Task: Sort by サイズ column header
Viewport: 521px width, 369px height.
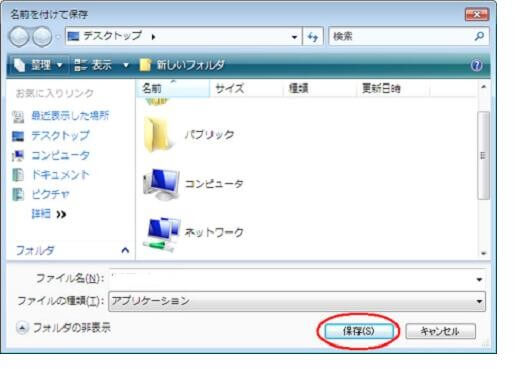Action: tap(246, 88)
